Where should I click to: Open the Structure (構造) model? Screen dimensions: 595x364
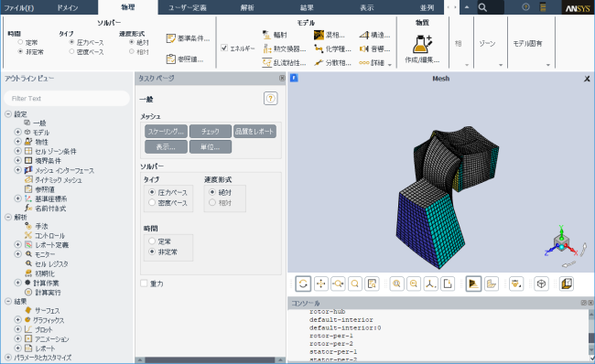374,35
